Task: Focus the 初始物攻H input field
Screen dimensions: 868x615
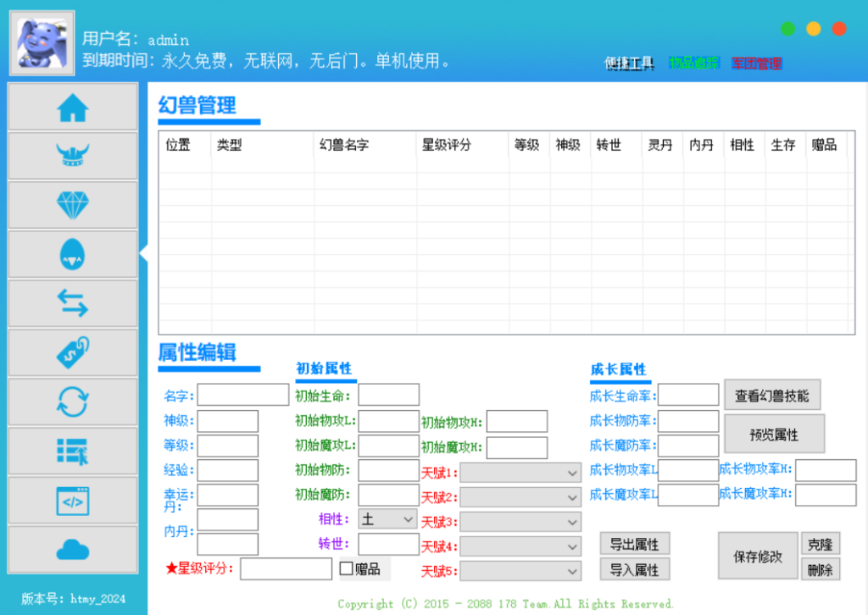Action: pyautogui.click(x=517, y=421)
